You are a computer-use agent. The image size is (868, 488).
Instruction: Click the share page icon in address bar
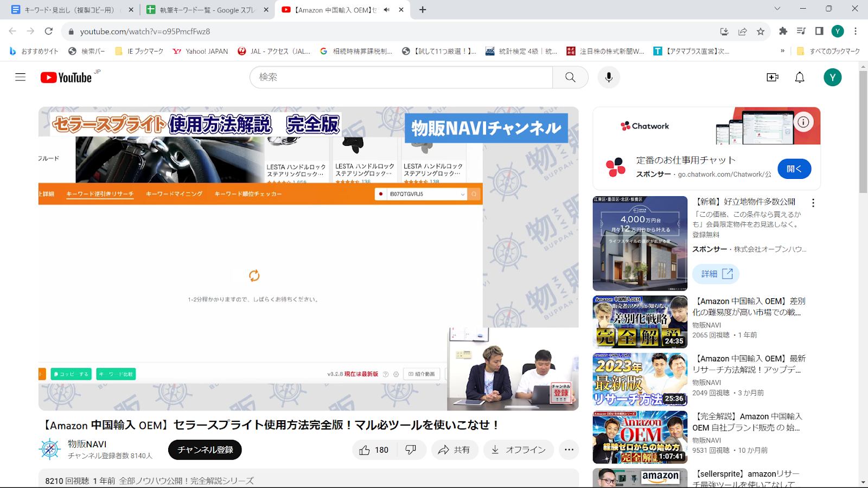(743, 31)
